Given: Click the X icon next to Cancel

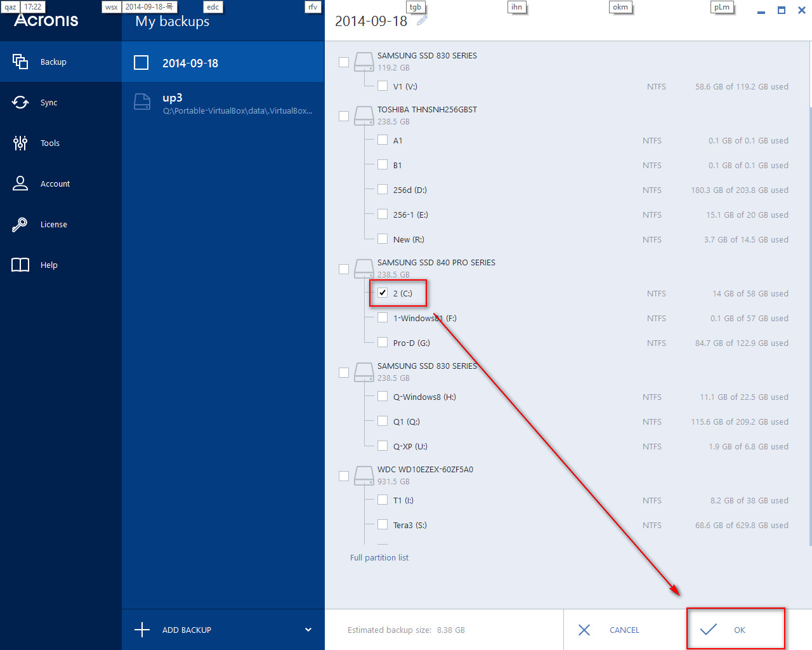Looking at the screenshot, I should (x=584, y=630).
